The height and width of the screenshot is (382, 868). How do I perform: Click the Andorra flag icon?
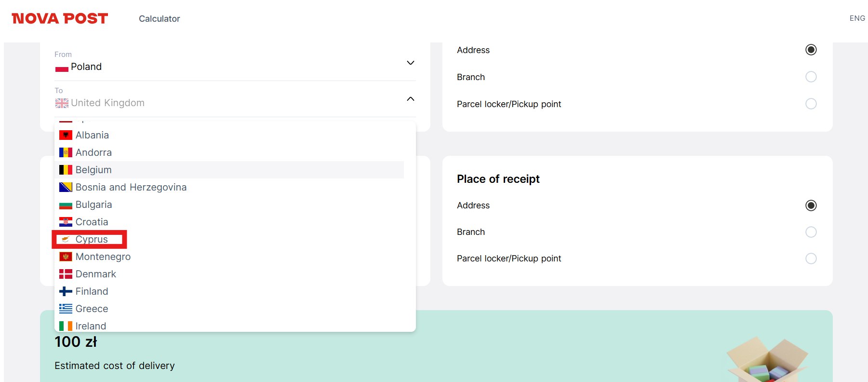pyautogui.click(x=66, y=152)
